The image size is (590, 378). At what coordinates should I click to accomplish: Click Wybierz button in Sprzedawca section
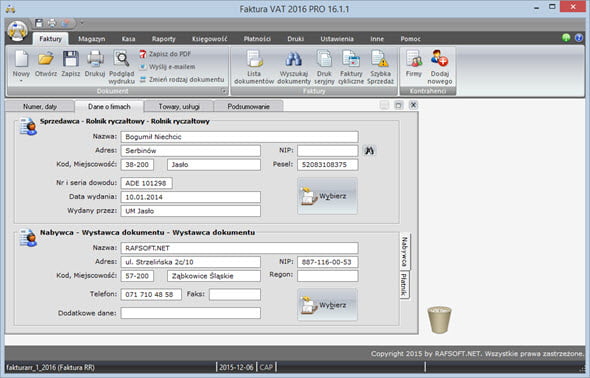(x=327, y=196)
